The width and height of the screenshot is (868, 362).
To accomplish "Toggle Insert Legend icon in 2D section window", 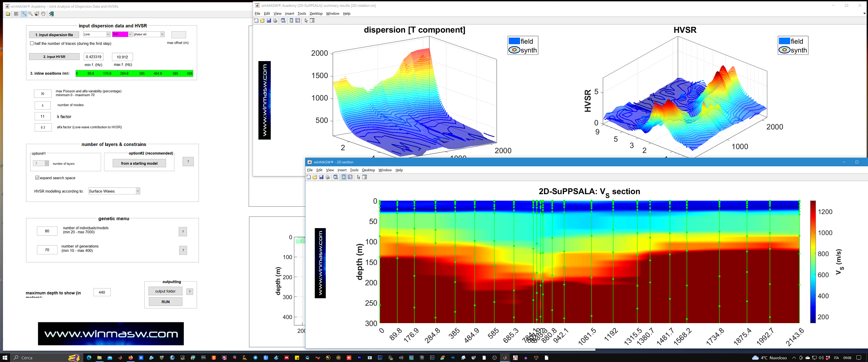I will tap(350, 177).
